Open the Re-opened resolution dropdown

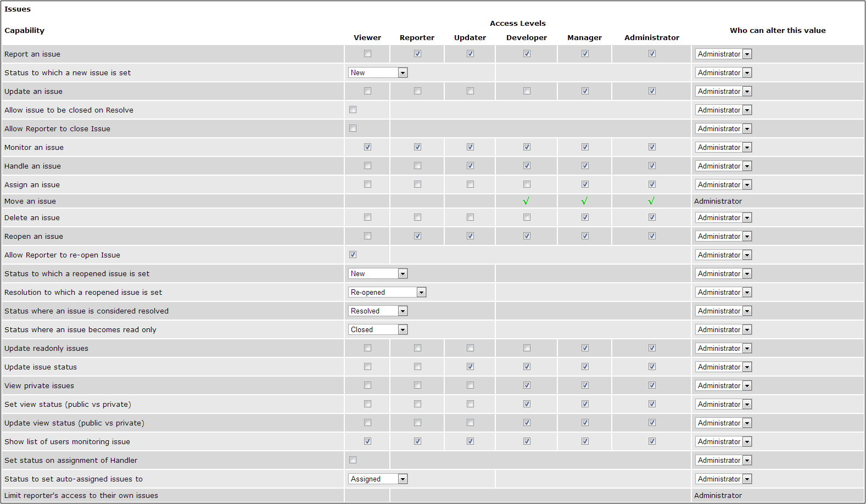387,292
